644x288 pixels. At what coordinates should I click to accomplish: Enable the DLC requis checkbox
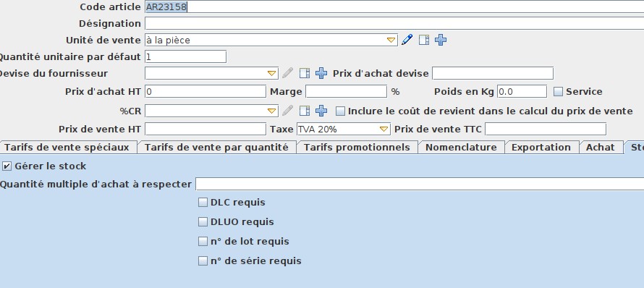point(203,202)
